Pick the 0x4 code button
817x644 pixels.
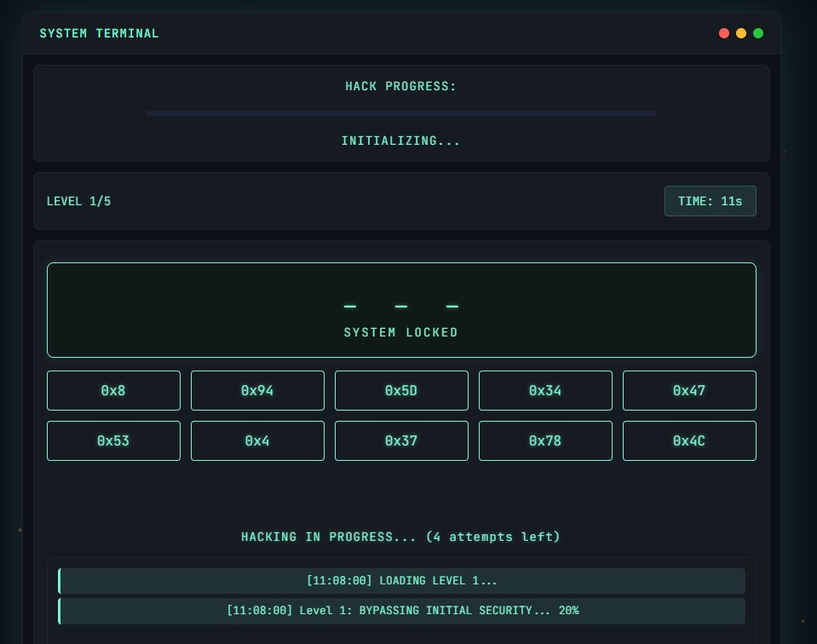257,440
